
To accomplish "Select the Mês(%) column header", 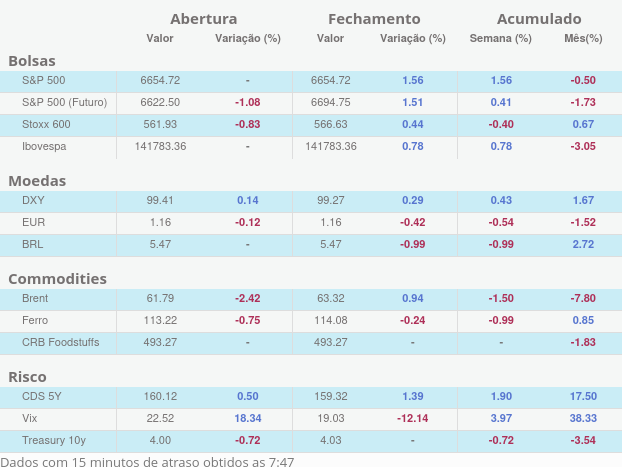I will point(583,39).
